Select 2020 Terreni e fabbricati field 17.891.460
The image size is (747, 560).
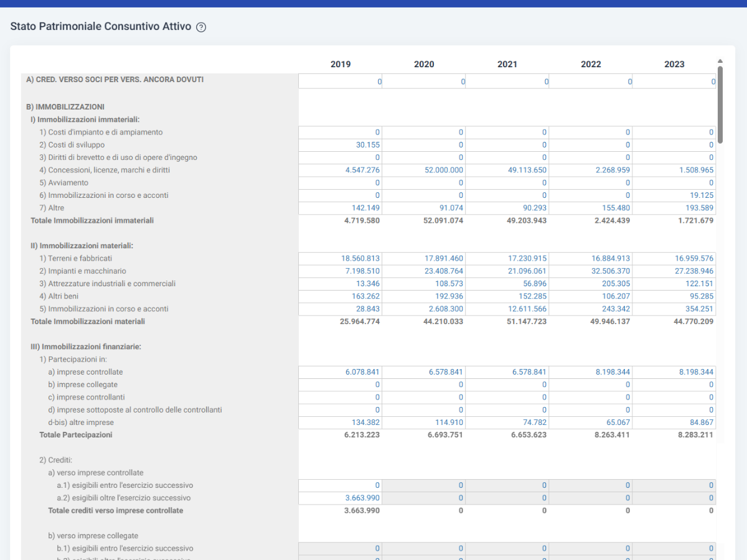(x=424, y=259)
